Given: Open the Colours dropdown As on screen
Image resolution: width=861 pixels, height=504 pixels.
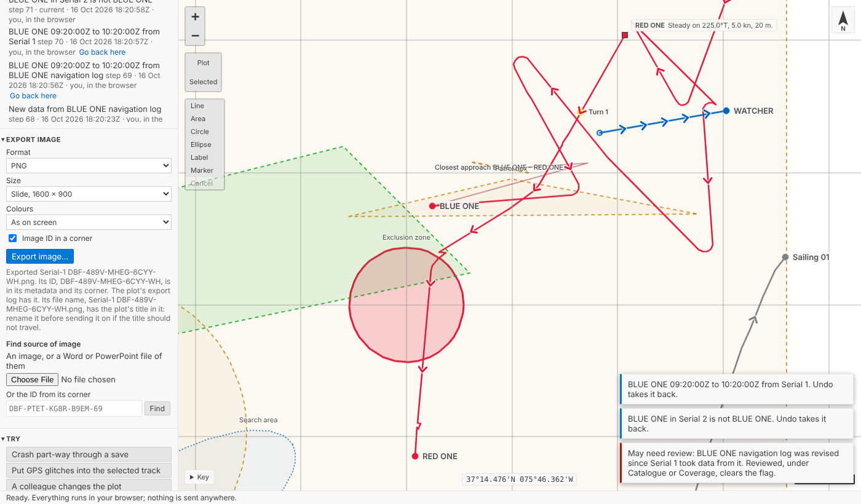Looking at the screenshot, I should [89, 222].
